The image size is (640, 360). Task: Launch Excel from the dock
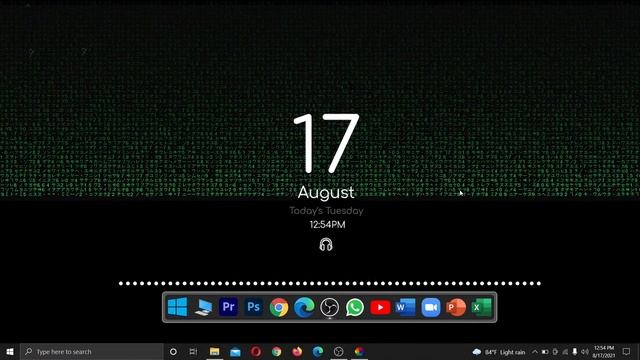pyautogui.click(x=482, y=307)
